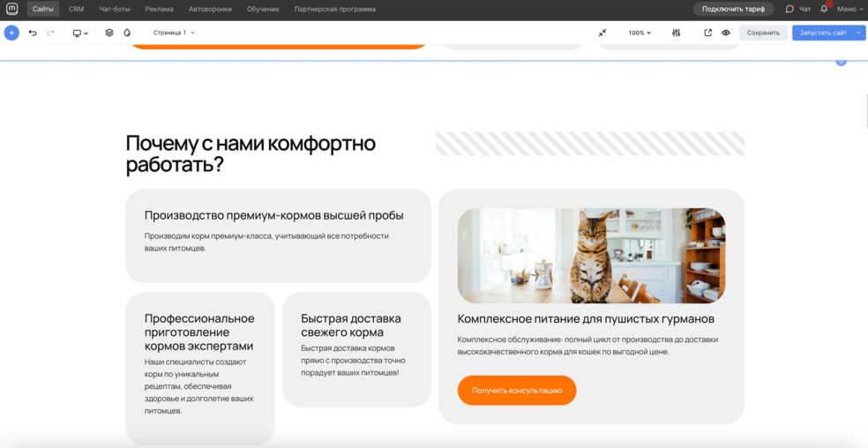Click the vertical scrollbar thumb on the right edge

click(x=866, y=111)
